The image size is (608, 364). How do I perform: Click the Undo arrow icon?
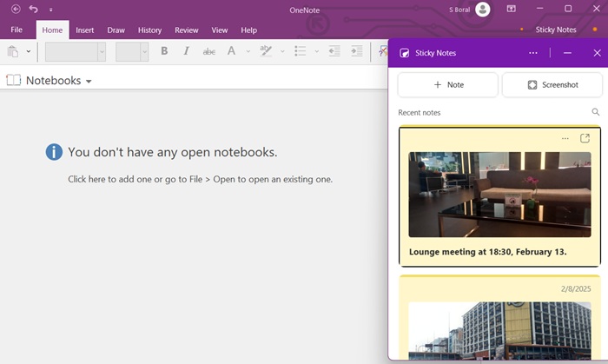34,9
